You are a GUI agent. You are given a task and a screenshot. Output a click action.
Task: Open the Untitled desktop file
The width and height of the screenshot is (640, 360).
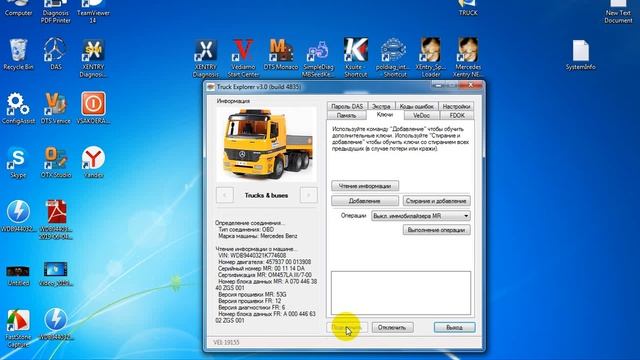click(18, 275)
